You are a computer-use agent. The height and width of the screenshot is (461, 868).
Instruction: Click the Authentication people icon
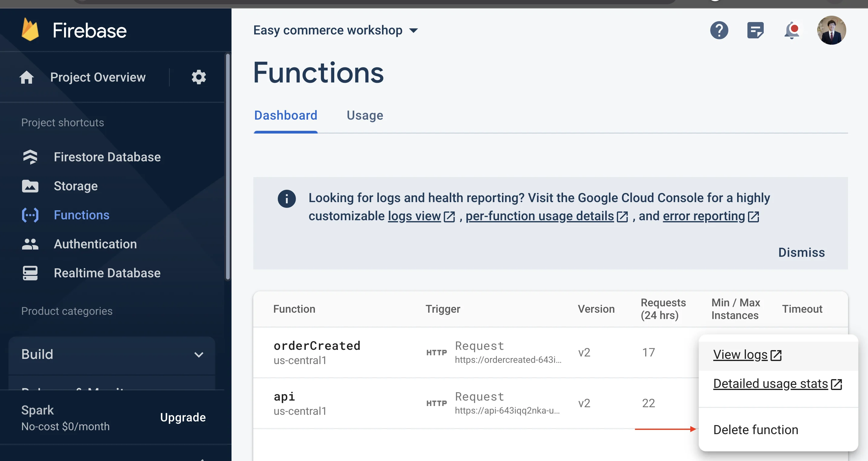30,244
